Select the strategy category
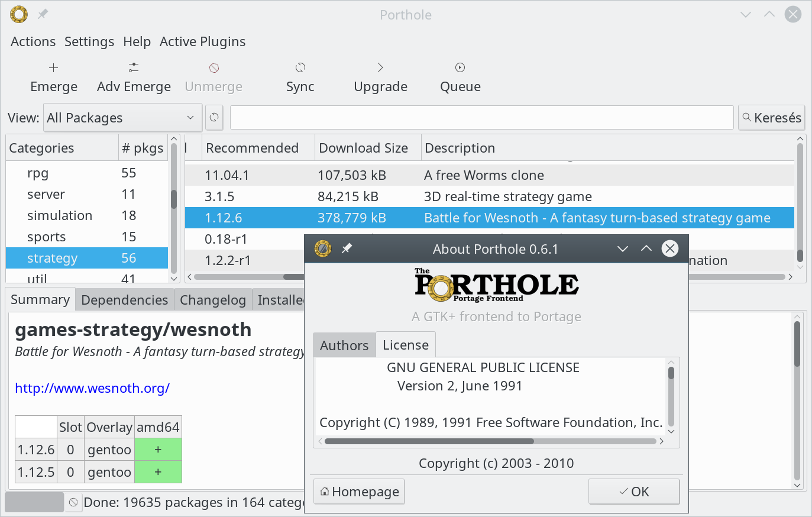 pyautogui.click(x=87, y=258)
